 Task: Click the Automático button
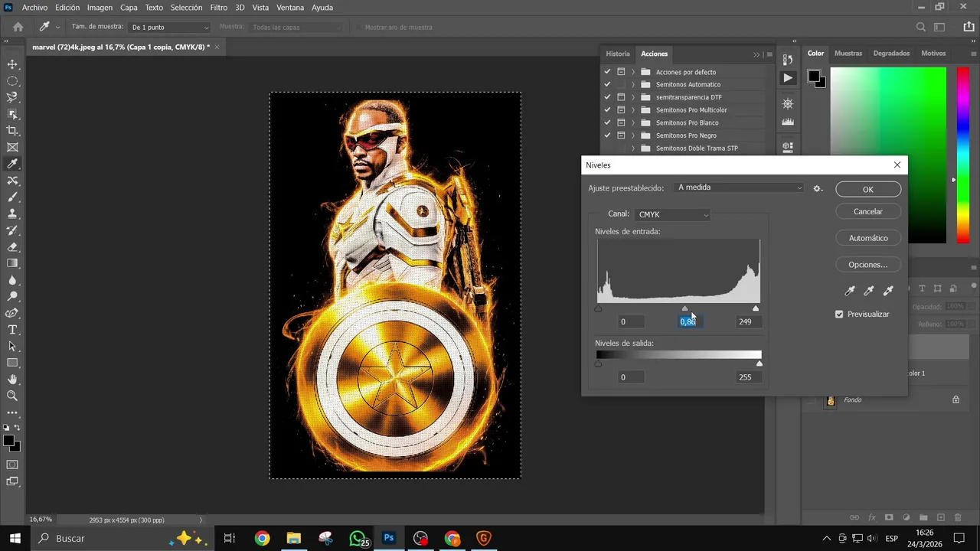click(868, 238)
